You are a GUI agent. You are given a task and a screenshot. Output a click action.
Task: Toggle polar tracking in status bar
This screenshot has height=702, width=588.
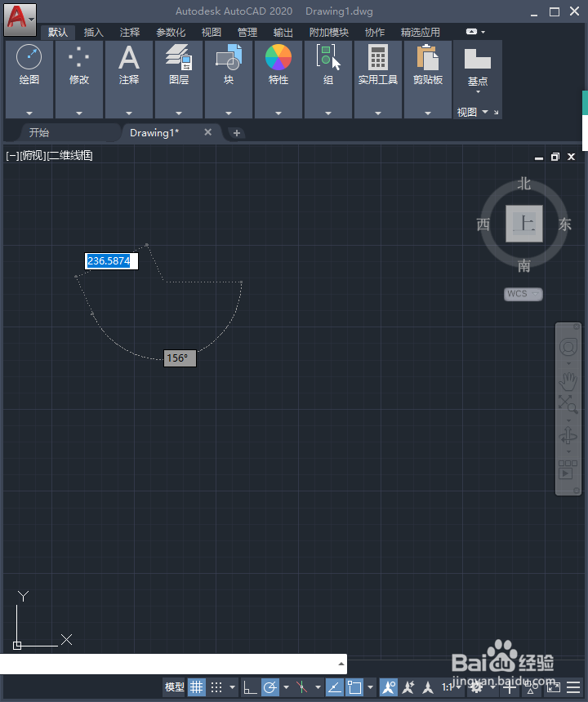(x=270, y=686)
